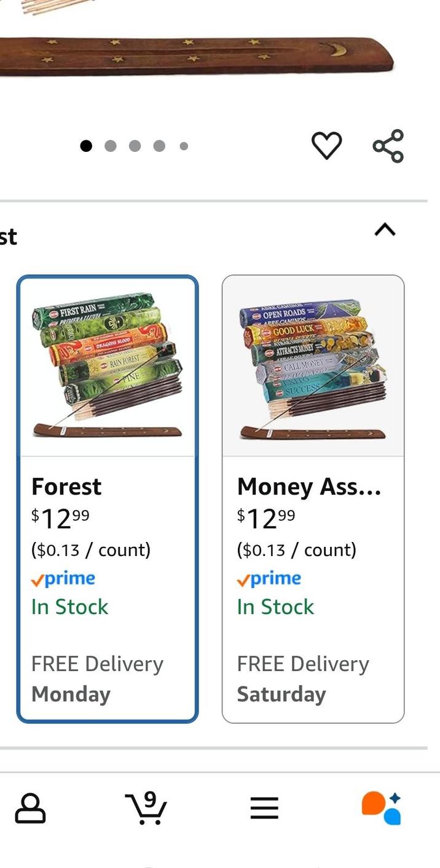Add item to wishlist using the heart icon
Viewport: 440px width, 868px height.
[x=326, y=145]
